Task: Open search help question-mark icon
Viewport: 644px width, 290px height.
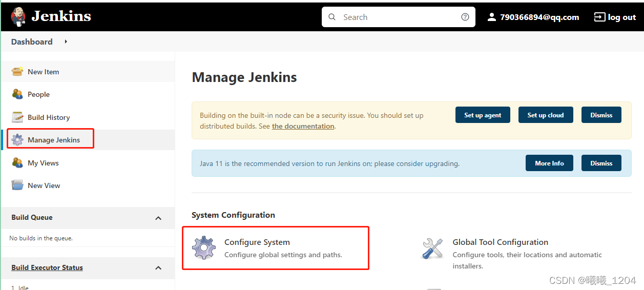Action: click(465, 17)
